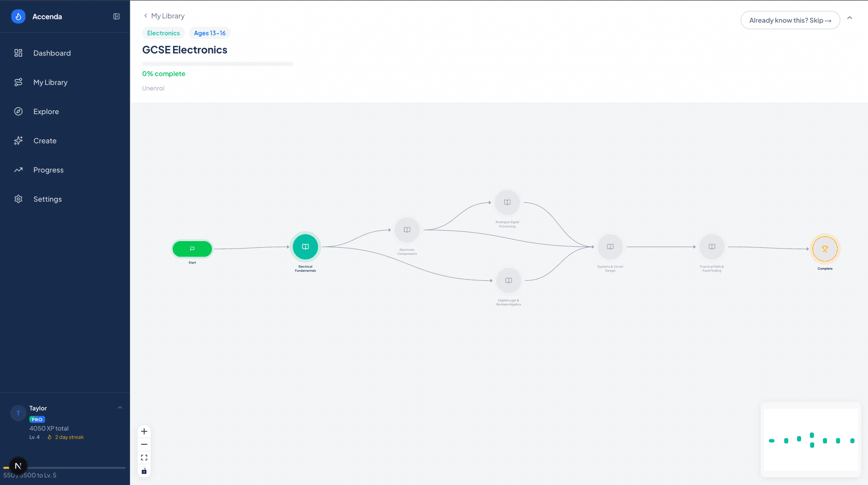
Task: Click the course completion progress bar
Action: 217,64
